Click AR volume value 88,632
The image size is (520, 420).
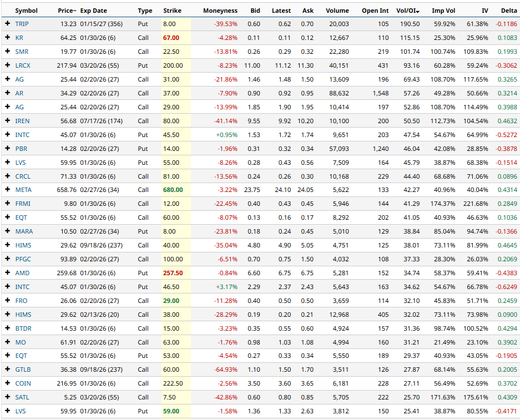coord(339,93)
